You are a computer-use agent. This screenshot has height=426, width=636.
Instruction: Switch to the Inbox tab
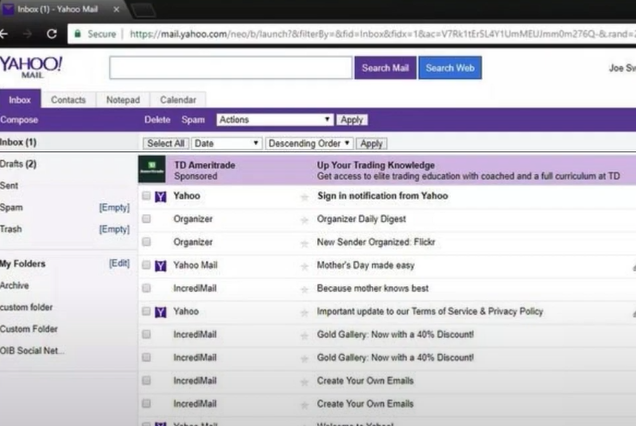coord(20,99)
